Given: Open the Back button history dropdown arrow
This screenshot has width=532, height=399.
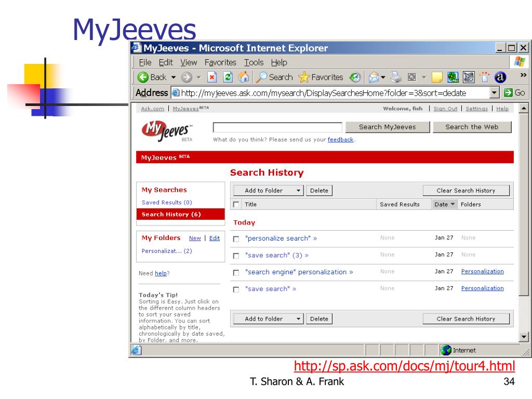Looking at the screenshot, I should [174, 77].
